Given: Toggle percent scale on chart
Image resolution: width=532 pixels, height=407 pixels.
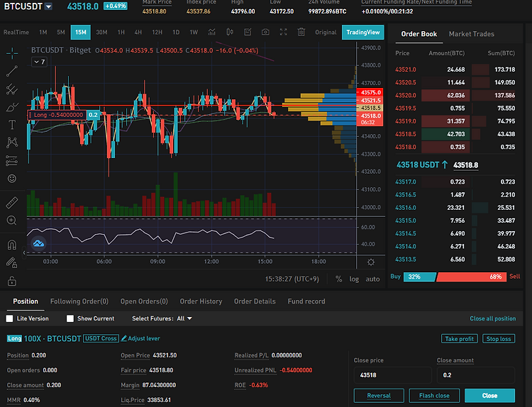Looking at the screenshot, I should tap(338, 279).
